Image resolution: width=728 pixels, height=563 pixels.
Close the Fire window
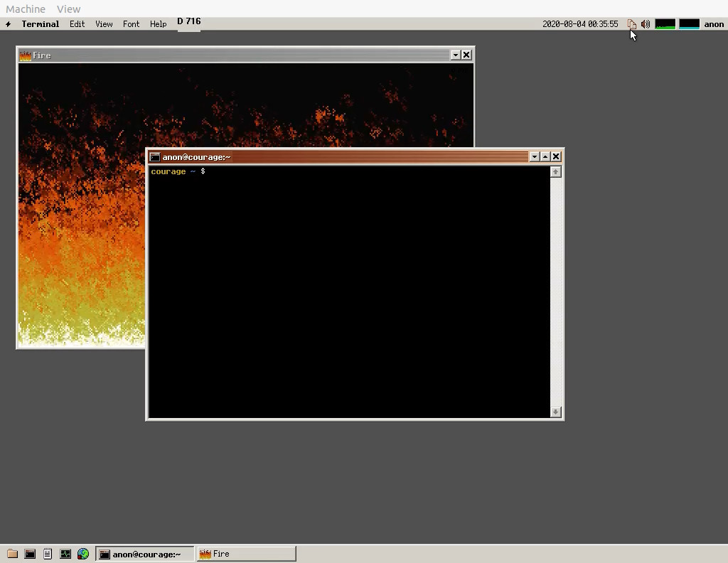pos(466,55)
